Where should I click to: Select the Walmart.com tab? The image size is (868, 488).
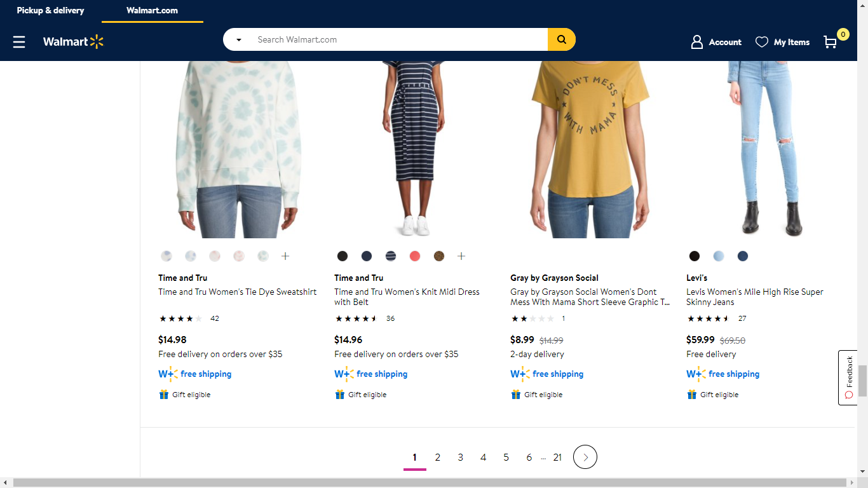point(153,11)
